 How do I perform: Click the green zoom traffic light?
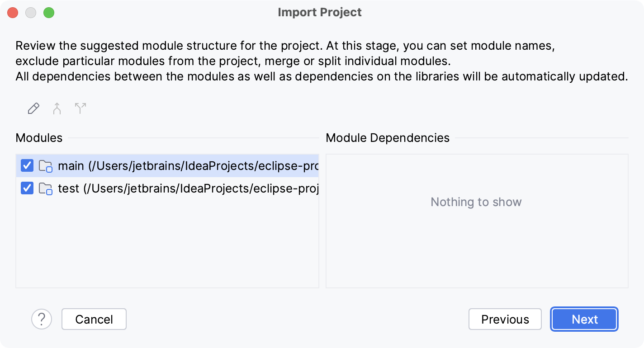coord(49,13)
